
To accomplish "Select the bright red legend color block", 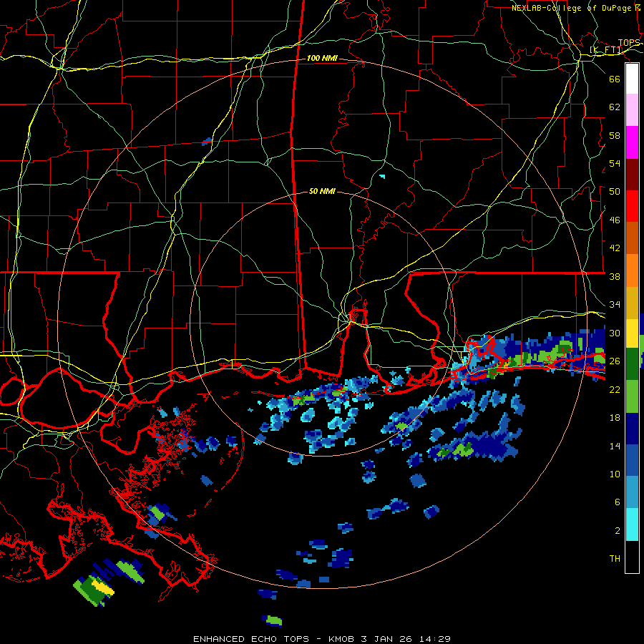I will pyautogui.click(x=632, y=206).
